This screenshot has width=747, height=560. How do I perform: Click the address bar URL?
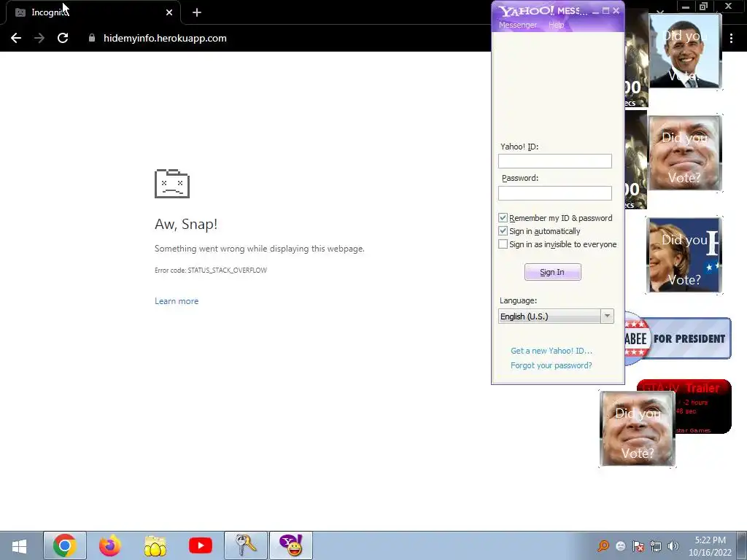click(165, 38)
